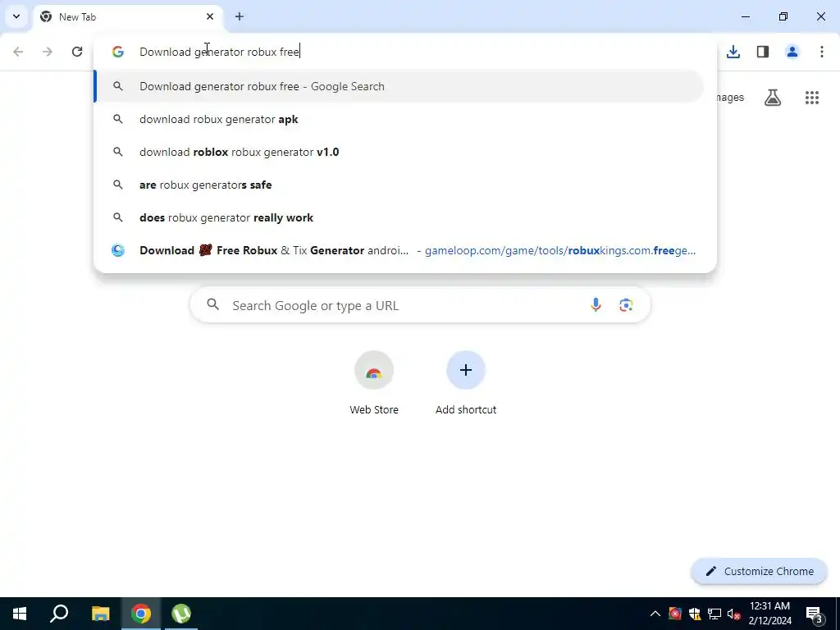Open the taskbar clock and date

click(x=769, y=614)
